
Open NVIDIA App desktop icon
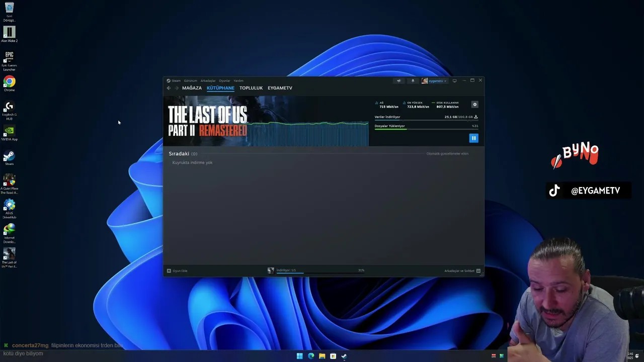[x=9, y=134]
